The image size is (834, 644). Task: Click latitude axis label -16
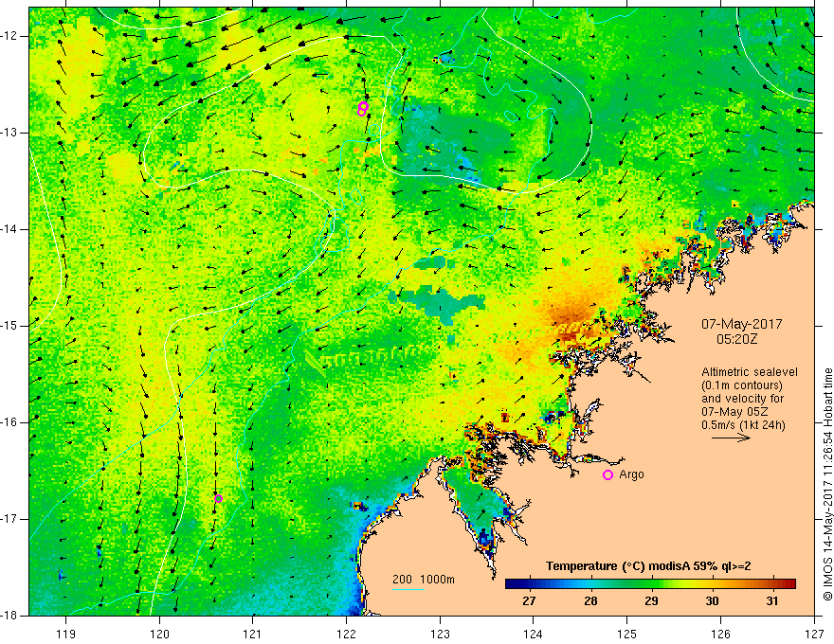click(x=9, y=422)
